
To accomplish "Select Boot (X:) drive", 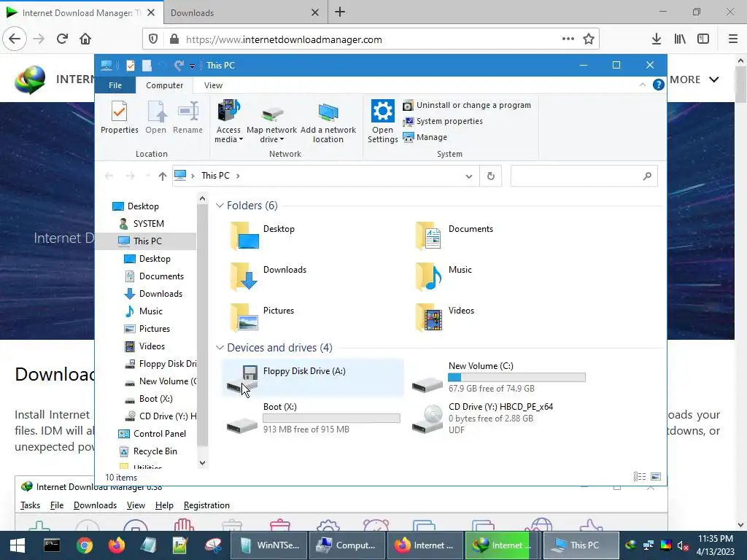I will [x=313, y=419].
